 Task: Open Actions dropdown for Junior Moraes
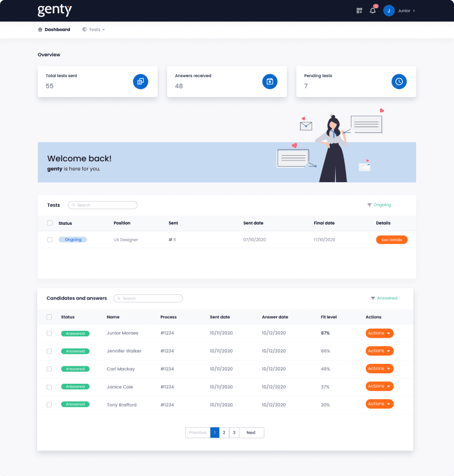(x=379, y=333)
